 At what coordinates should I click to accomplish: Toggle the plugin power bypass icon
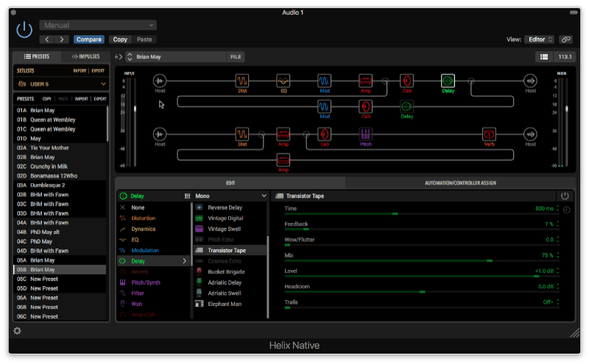(x=24, y=29)
